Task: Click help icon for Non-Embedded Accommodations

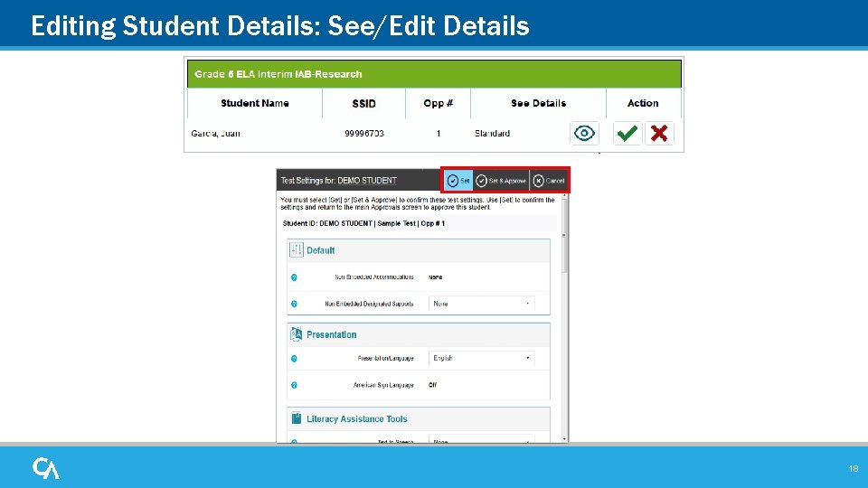Action: [x=294, y=277]
